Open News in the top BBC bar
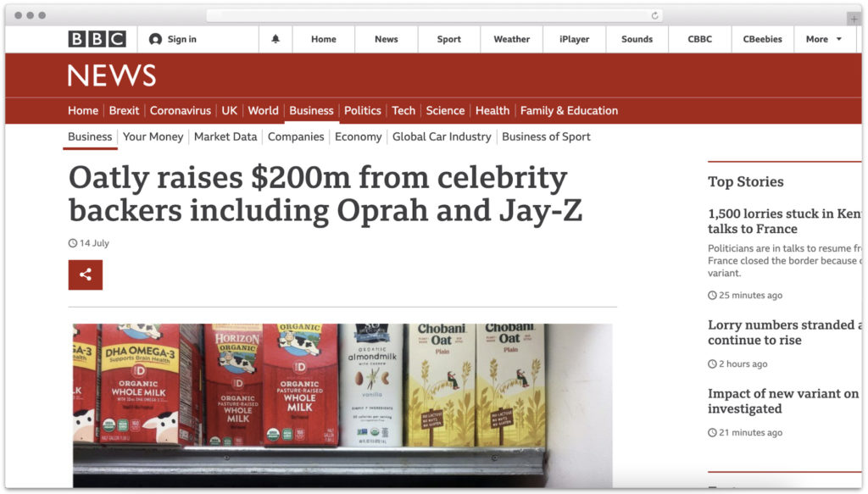Viewport: 868px width, 494px height. click(x=386, y=39)
